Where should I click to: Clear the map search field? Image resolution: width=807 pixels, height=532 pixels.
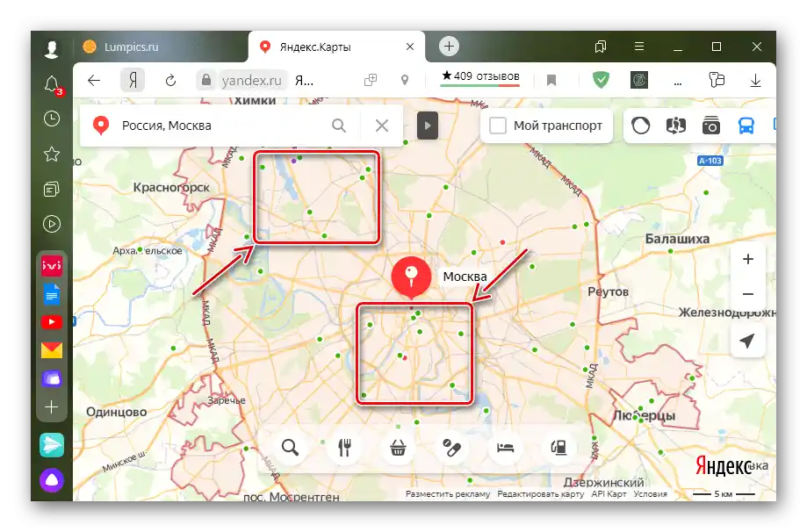pos(382,126)
